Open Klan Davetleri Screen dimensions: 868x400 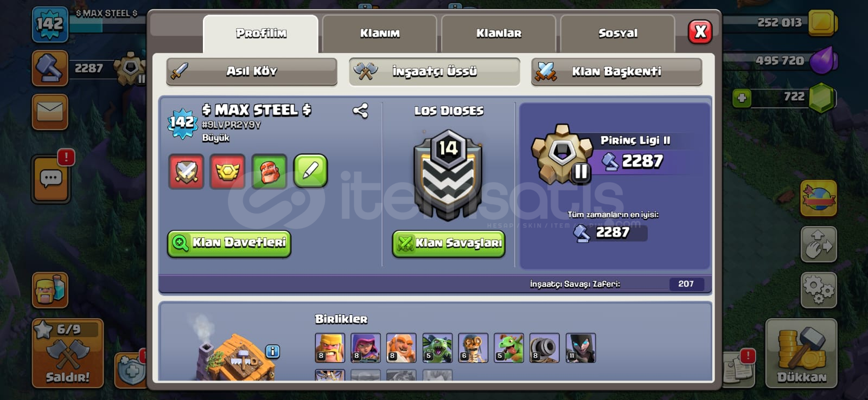[x=229, y=243]
